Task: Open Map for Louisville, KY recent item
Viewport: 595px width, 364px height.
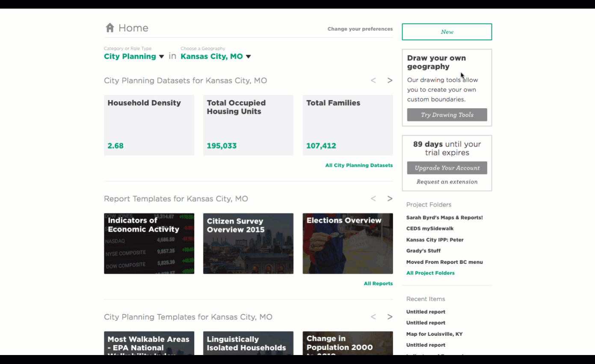Action: [434, 334]
